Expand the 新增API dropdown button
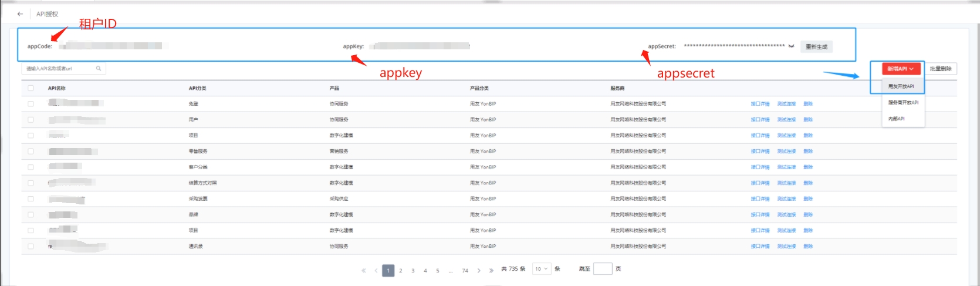 (900, 69)
